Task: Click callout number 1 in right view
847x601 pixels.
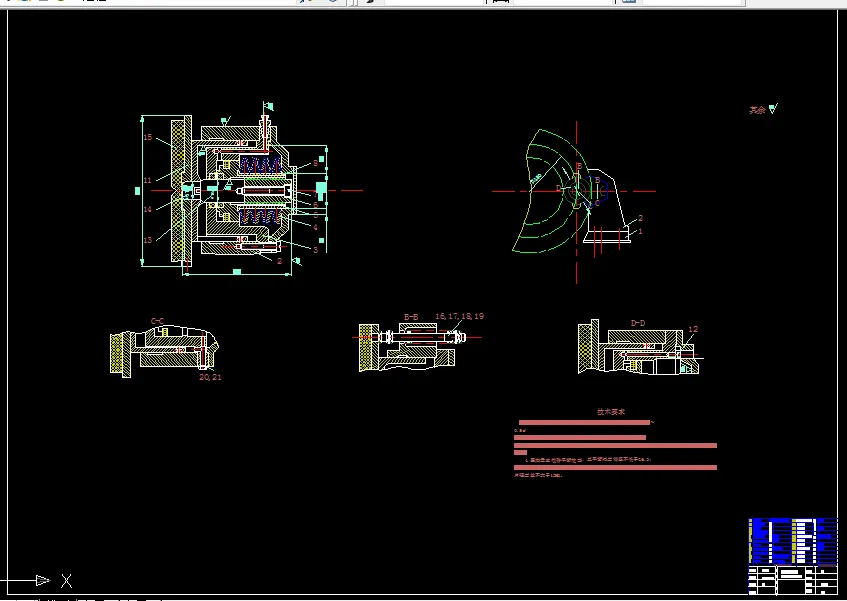Action: 641,231
